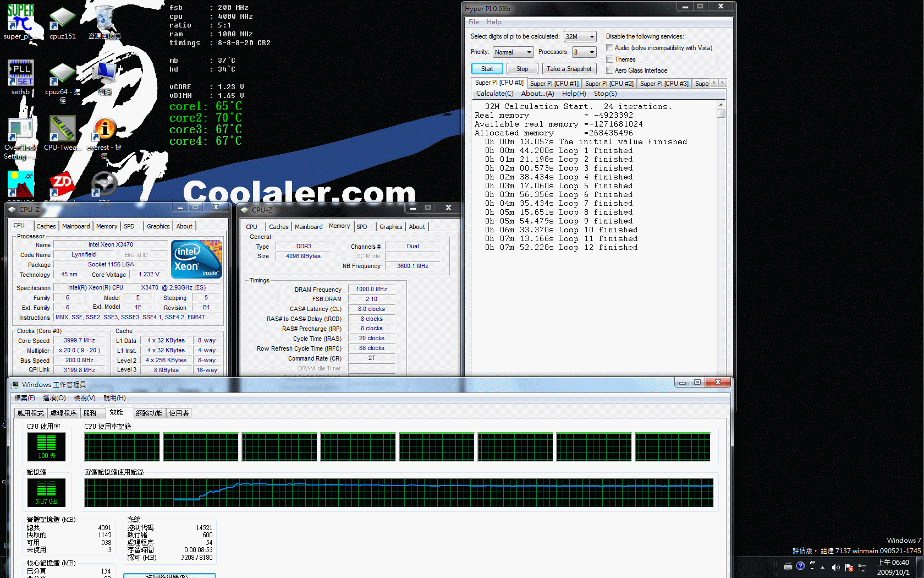
Task: Open Caches tab in left CPU-Z window
Action: coord(46,226)
